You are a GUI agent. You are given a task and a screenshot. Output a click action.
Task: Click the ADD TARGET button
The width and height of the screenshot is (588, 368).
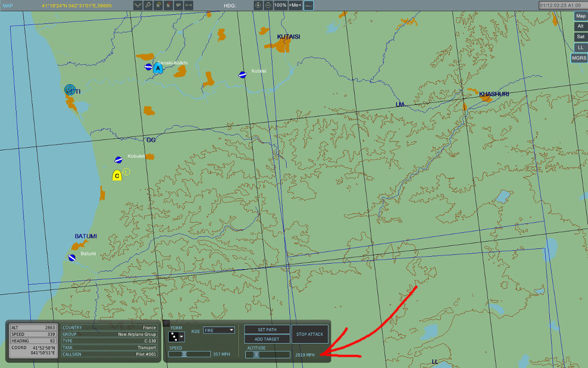[267, 339]
